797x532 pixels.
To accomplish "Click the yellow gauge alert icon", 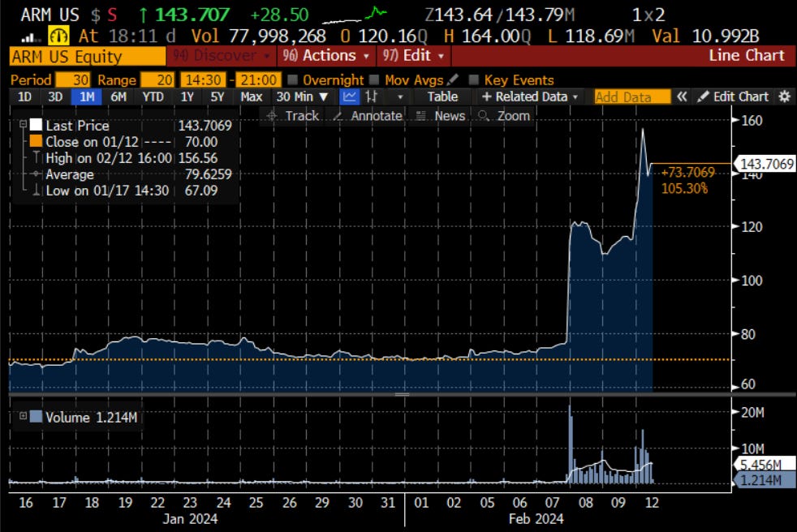I will [58, 36].
